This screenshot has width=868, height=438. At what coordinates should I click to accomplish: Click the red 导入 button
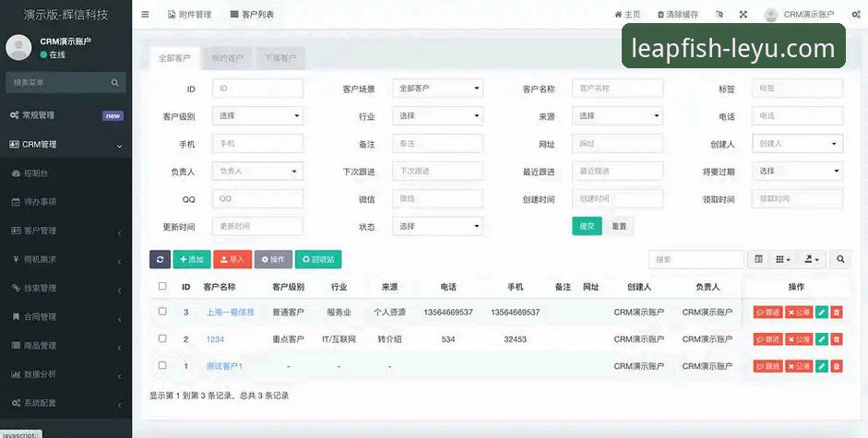(x=232, y=259)
